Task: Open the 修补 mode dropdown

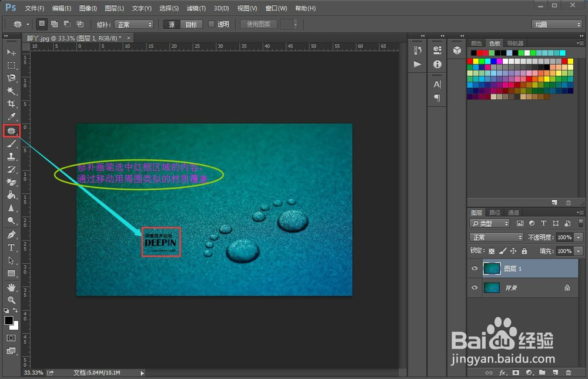Action: (x=134, y=25)
